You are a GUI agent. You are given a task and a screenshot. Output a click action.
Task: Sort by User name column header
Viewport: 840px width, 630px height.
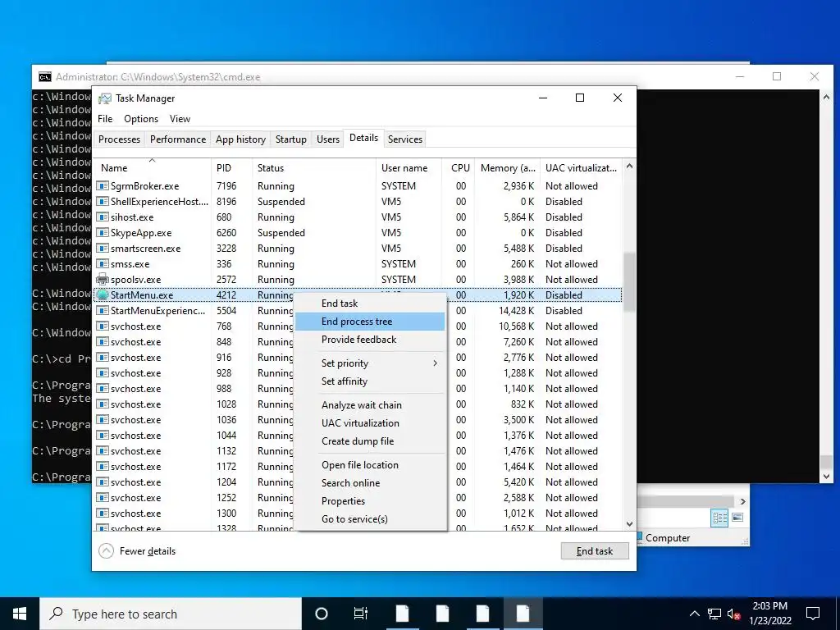point(409,167)
